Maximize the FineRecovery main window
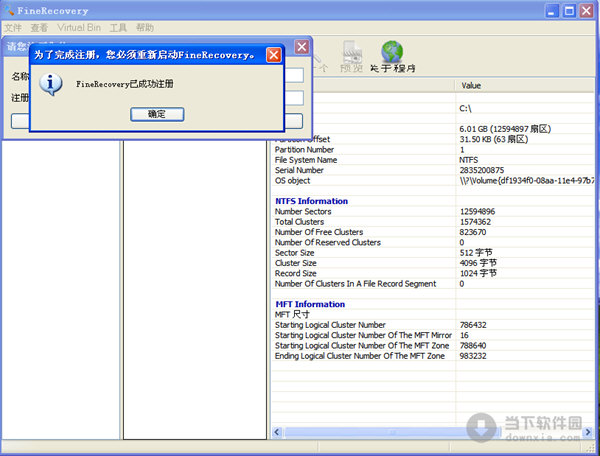The height and width of the screenshot is (456, 600). click(565, 11)
